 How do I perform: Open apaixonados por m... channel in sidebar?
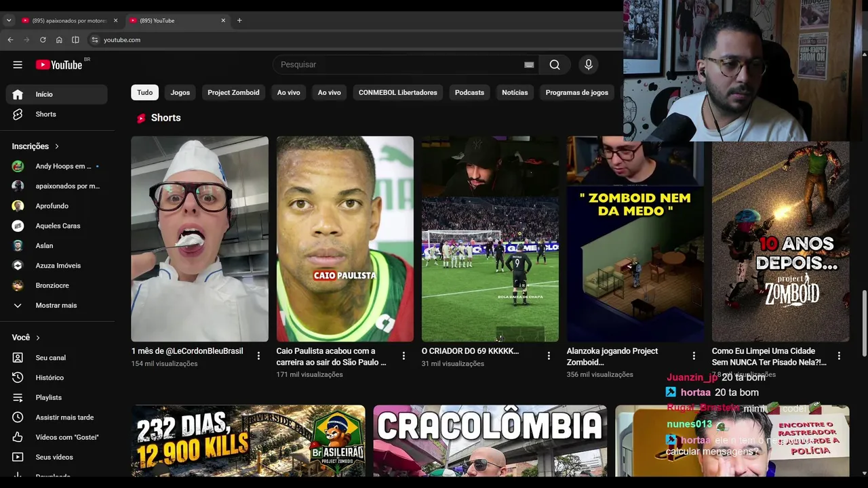tap(57, 186)
